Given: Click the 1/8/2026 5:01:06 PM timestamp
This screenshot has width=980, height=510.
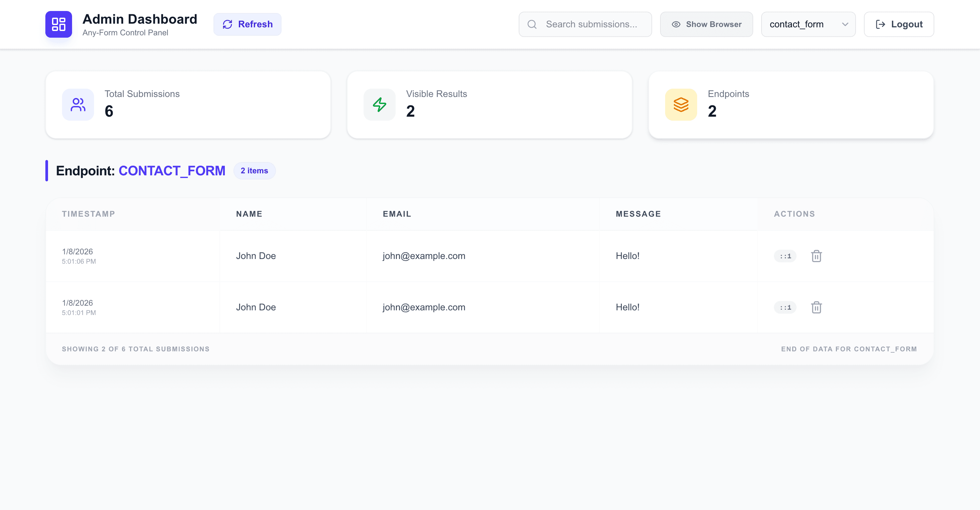Looking at the screenshot, I should pyautogui.click(x=79, y=256).
